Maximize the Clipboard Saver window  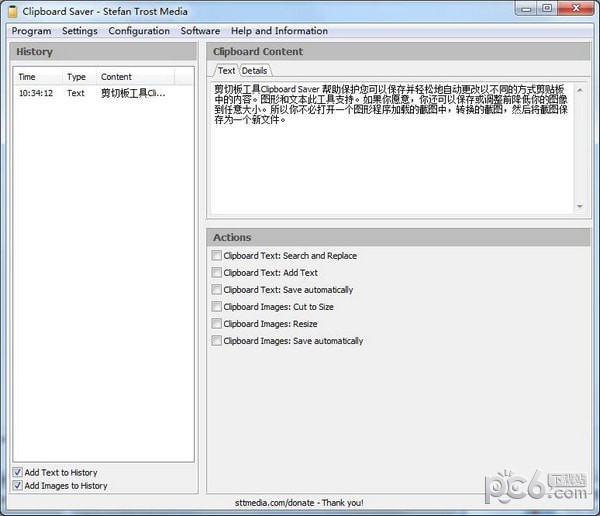point(548,8)
